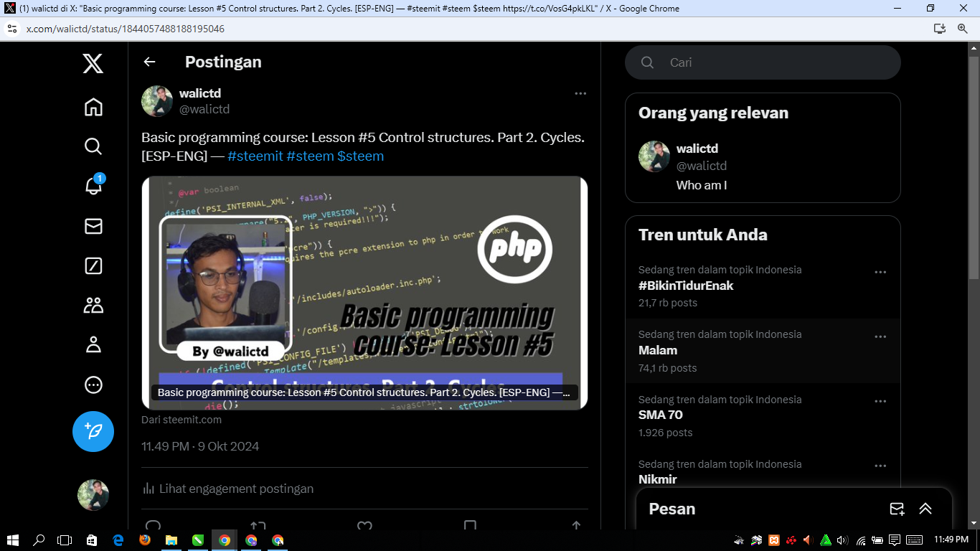Open the Windows Start menu
The image size is (980, 551).
(13, 540)
